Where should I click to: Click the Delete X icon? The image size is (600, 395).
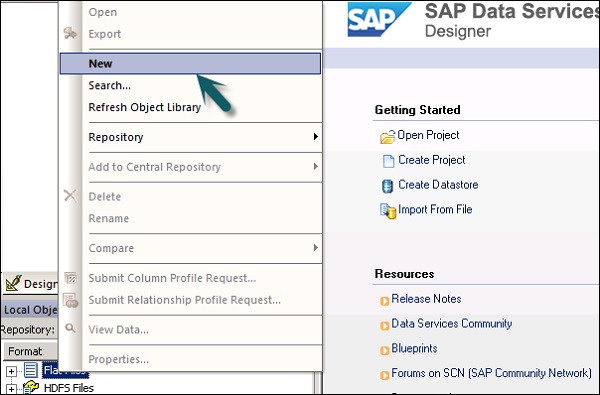click(70, 196)
